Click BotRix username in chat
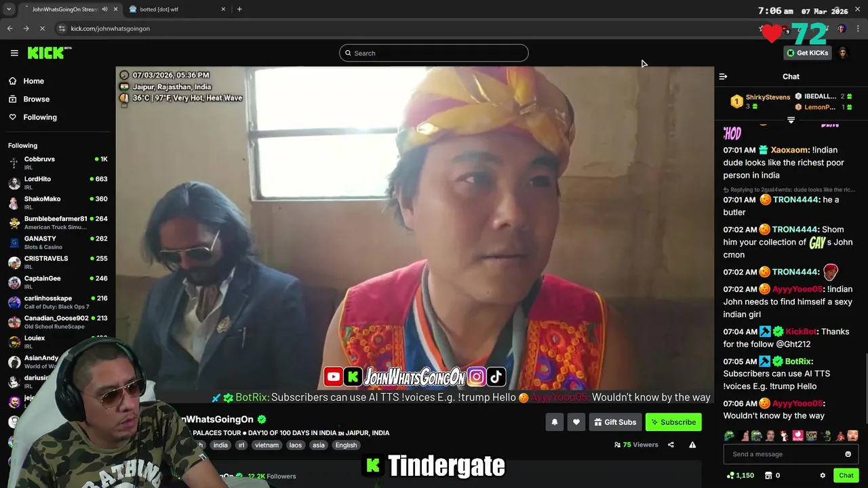Screen dimensions: 868x488 tap(798, 361)
